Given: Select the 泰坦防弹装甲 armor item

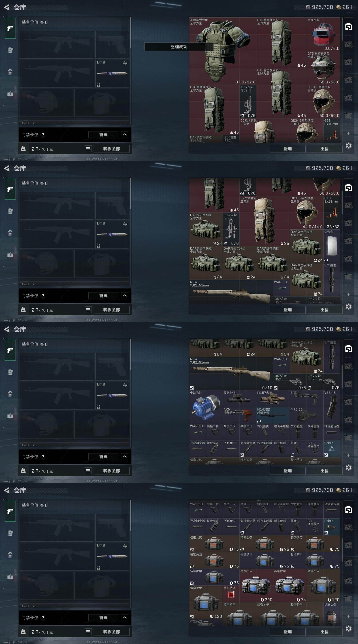Looking at the screenshot, I should [x=223, y=51].
